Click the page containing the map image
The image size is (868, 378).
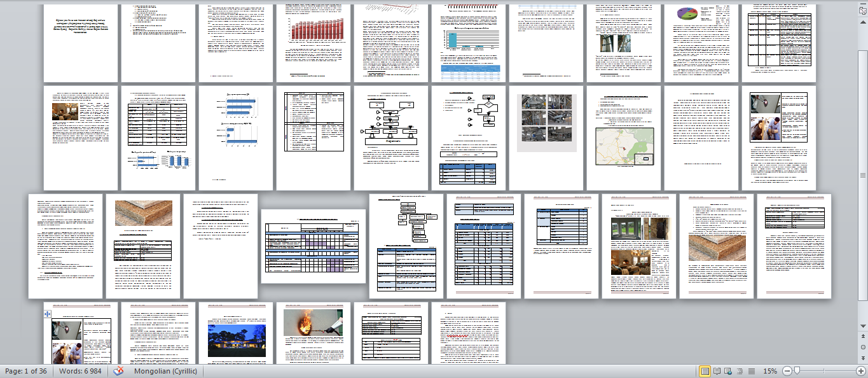click(x=623, y=138)
